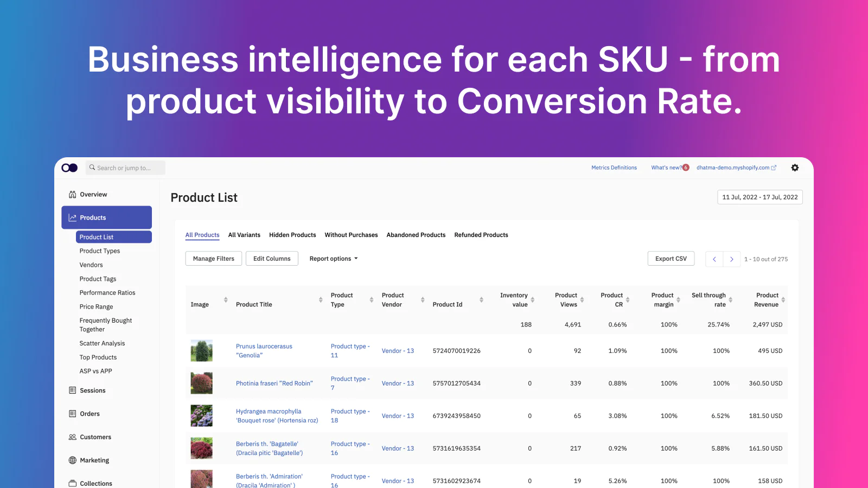Open Photinia fraseri Red Robin thumbnail
This screenshot has height=488, width=868.
coord(201,383)
